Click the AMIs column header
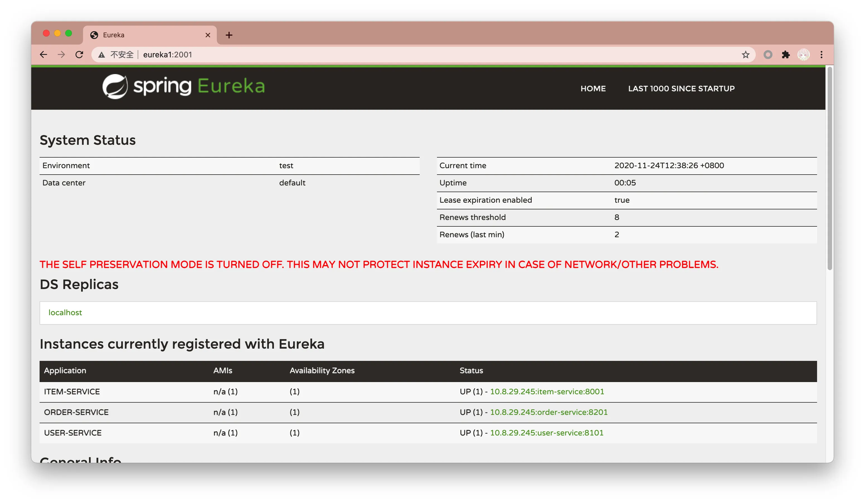Viewport: 865px width, 504px height. [x=223, y=371]
